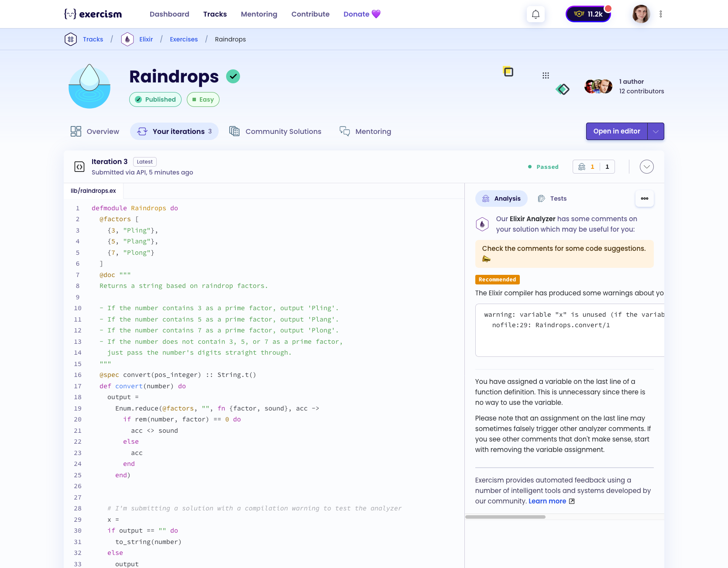The width and height of the screenshot is (728, 568).
Task: Open Tracks in top navigation
Action: (215, 14)
